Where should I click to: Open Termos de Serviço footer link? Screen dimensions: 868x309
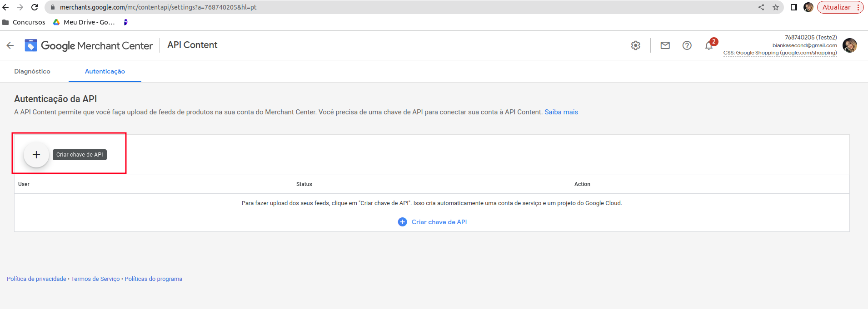[x=95, y=279]
